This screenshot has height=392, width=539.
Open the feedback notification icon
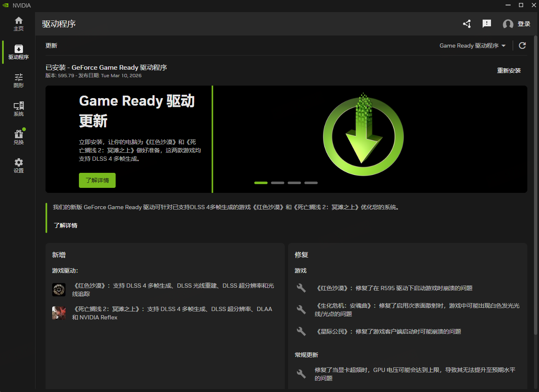coord(487,24)
